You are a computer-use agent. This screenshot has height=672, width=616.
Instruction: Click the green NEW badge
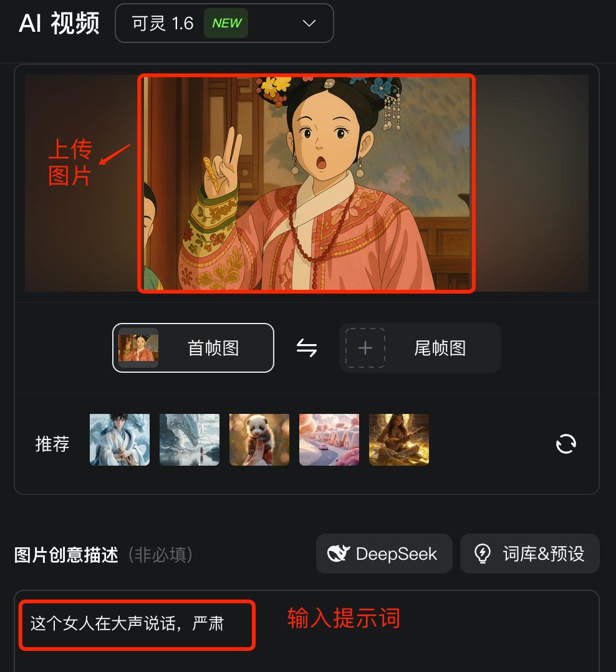click(x=226, y=23)
